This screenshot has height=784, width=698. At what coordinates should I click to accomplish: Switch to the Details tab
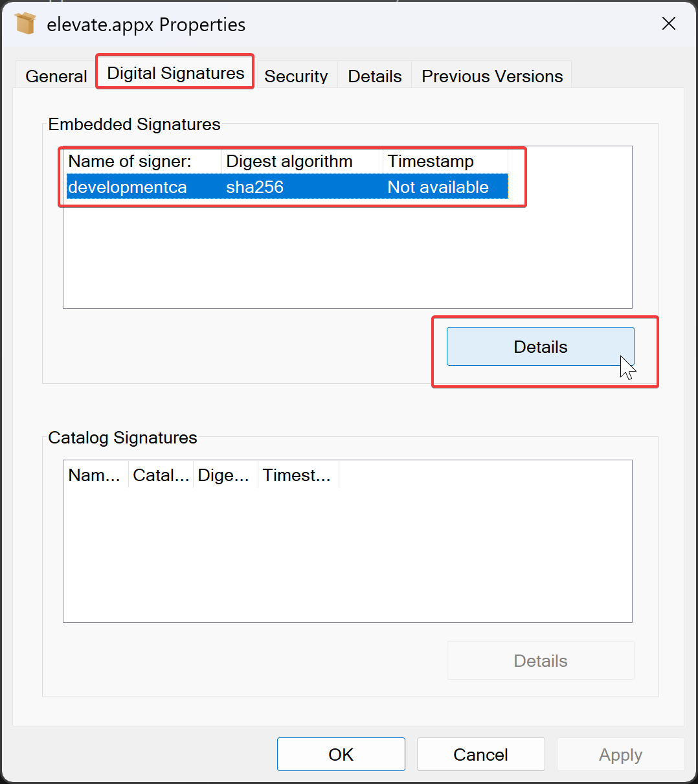click(374, 76)
